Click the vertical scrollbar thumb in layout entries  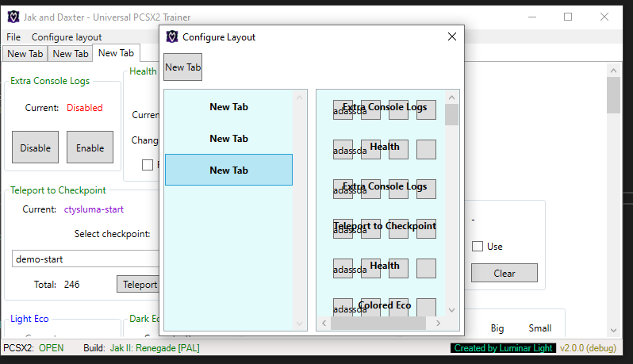[x=451, y=115]
